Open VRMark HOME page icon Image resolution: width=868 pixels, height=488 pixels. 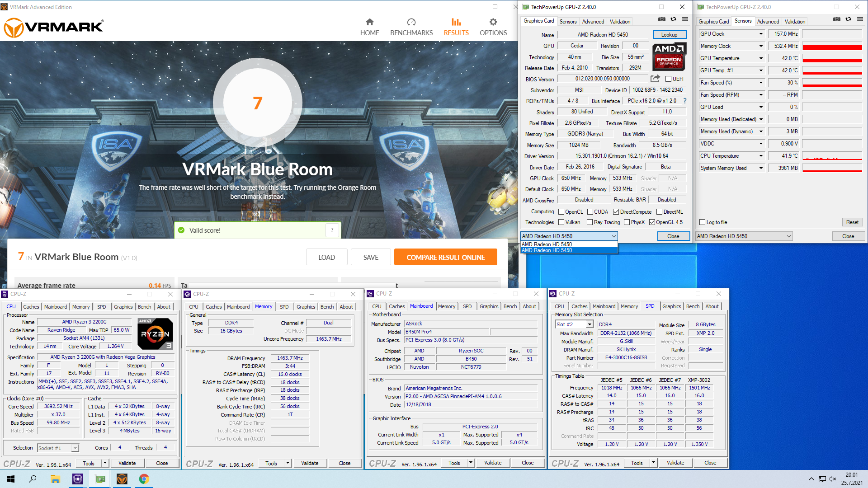pos(369,22)
